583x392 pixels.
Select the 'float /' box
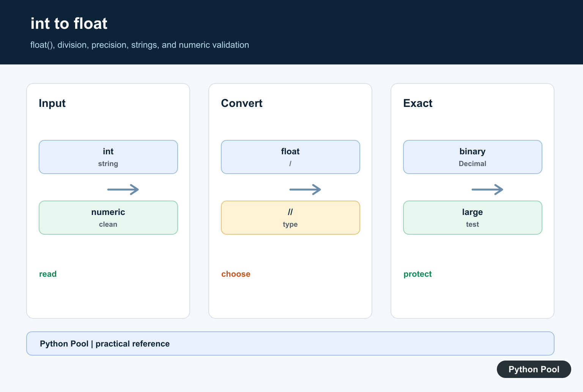pos(290,157)
